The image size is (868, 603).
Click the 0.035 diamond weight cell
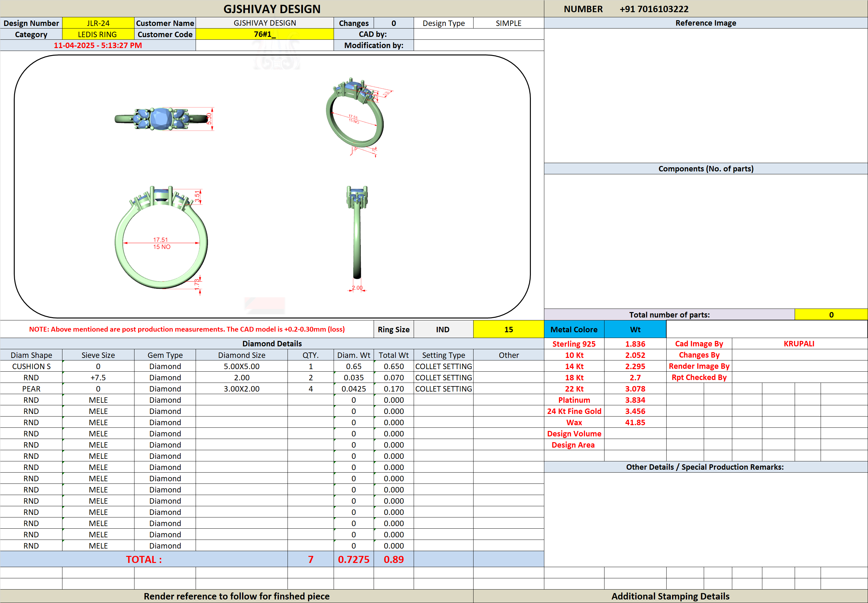click(354, 378)
